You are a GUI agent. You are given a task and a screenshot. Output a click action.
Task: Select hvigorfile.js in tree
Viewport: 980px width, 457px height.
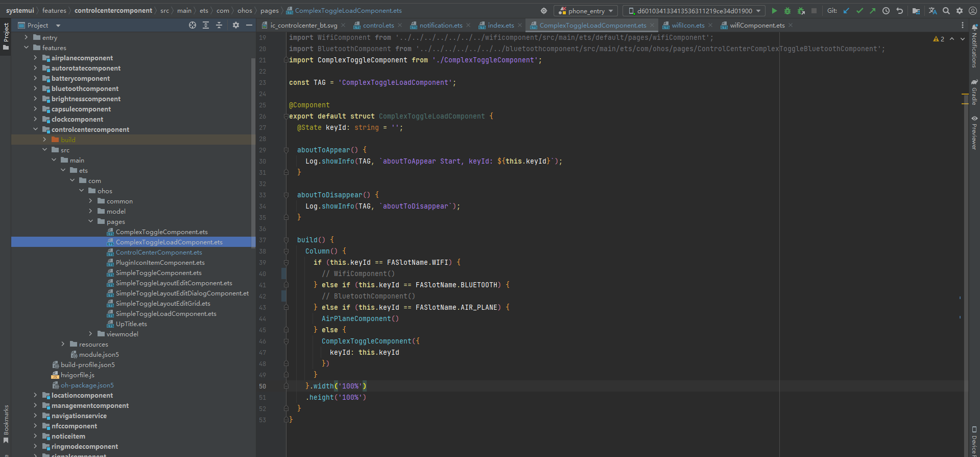[78, 375]
